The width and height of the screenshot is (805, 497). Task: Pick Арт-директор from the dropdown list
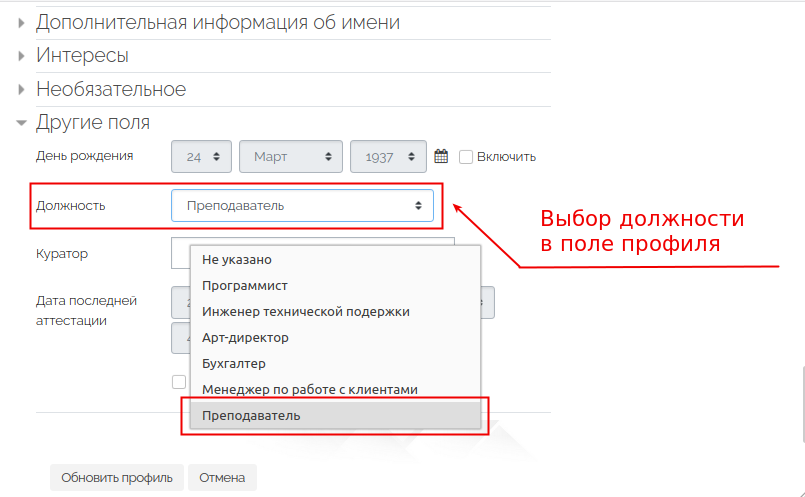pos(245,337)
